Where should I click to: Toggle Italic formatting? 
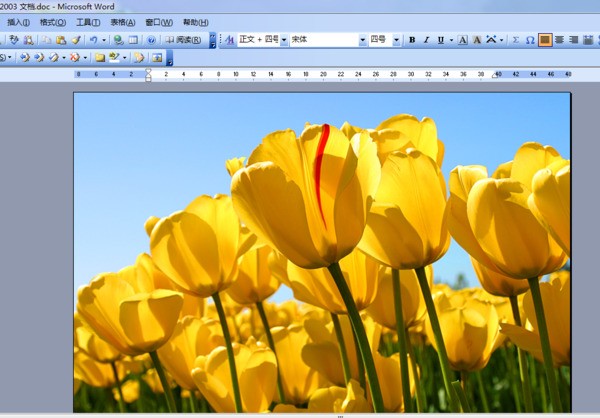(427, 40)
